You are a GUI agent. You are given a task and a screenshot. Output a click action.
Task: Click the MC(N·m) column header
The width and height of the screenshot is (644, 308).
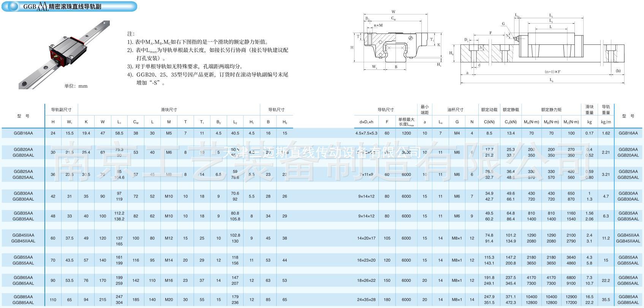pyautogui.click(x=571, y=122)
